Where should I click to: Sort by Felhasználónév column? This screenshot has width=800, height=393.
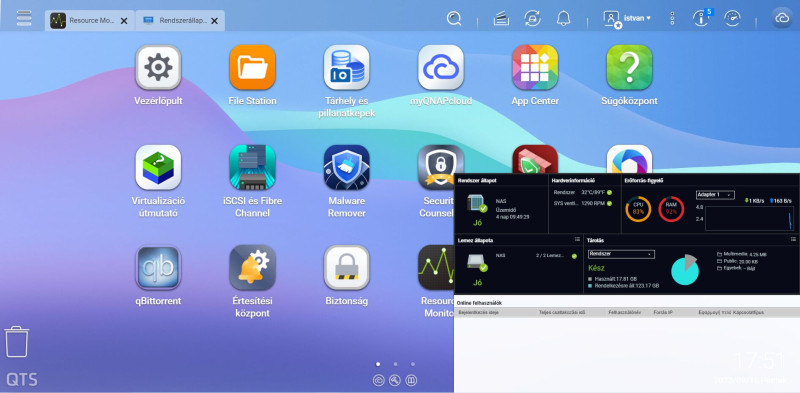pyautogui.click(x=624, y=312)
